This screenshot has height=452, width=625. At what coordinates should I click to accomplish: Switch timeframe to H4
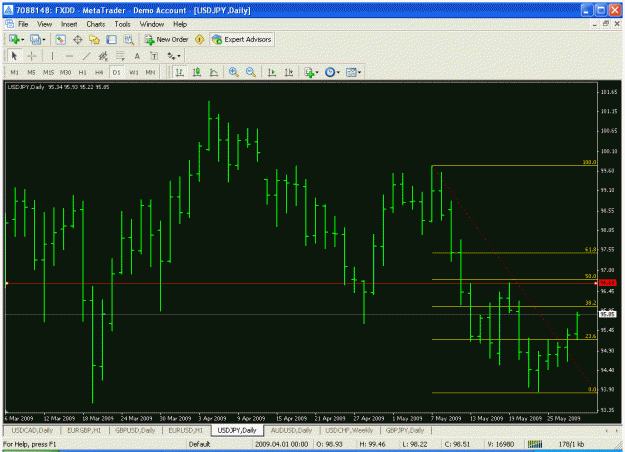pyautogui.click(x=99, y=72)
